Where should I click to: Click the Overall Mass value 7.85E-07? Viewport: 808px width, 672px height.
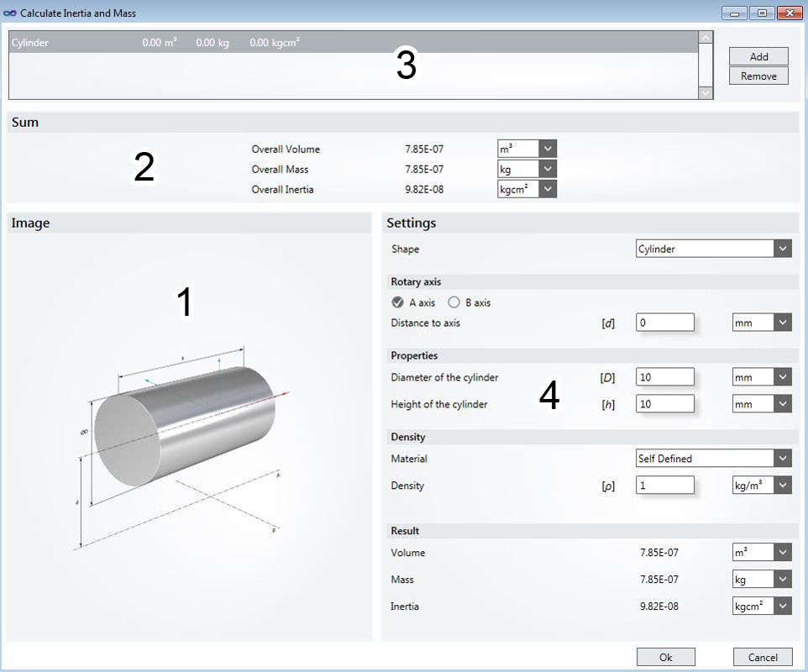[x=424, y=169]
